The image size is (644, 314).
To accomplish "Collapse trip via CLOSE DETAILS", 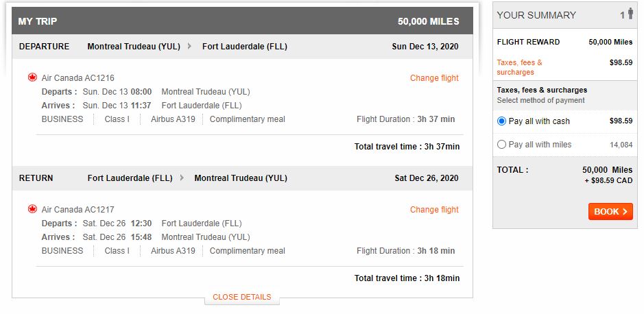I will pos(241,297).
